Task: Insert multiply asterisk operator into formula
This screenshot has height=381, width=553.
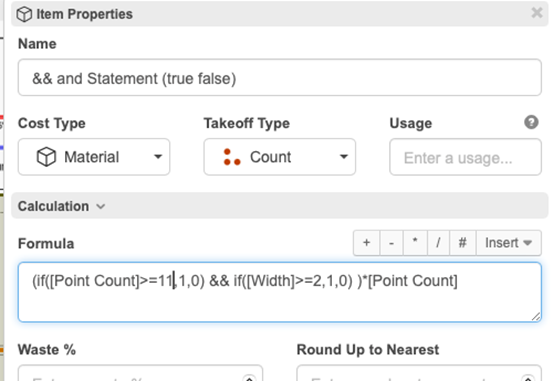Action: coord(415,243)
